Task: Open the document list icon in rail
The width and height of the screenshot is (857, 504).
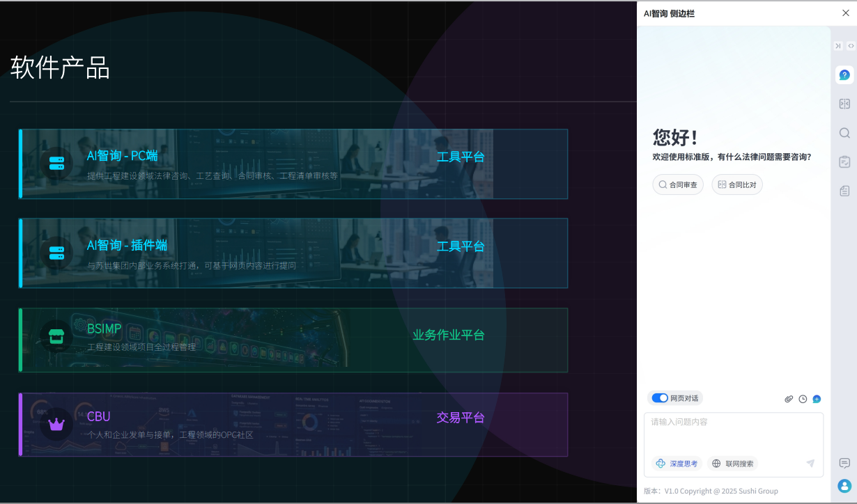Action: (x=844, y=191)
